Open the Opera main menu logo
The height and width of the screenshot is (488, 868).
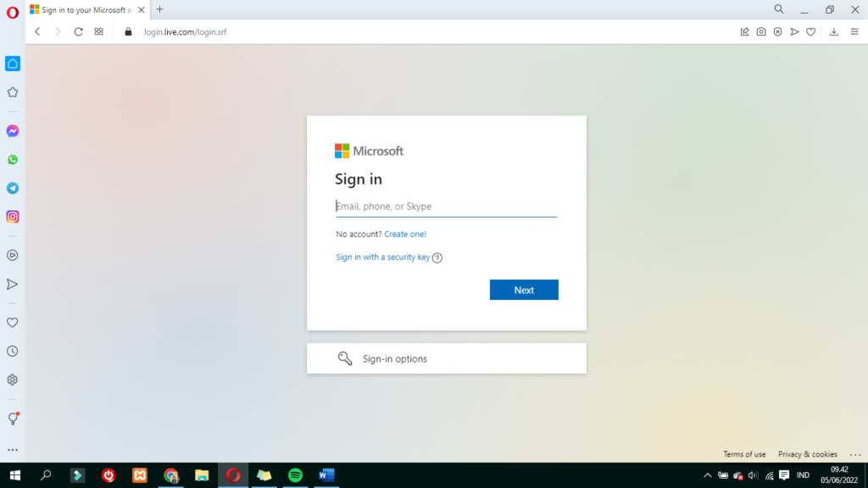[x=12, y=12]
